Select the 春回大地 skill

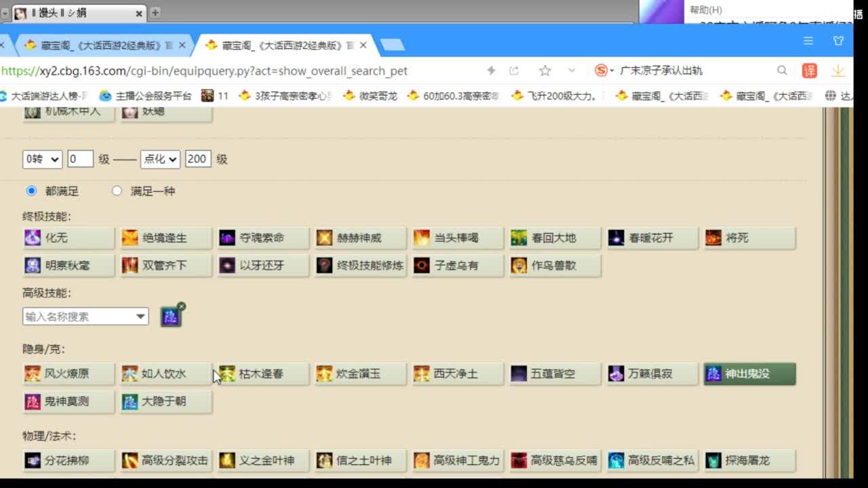pos(555,238)
